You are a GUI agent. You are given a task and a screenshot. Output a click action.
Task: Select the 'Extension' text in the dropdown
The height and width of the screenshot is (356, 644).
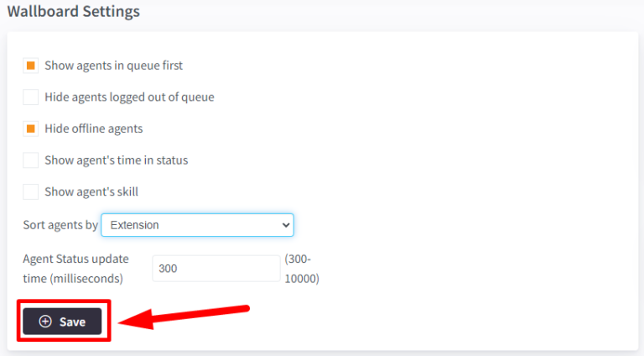click(135, 225)
